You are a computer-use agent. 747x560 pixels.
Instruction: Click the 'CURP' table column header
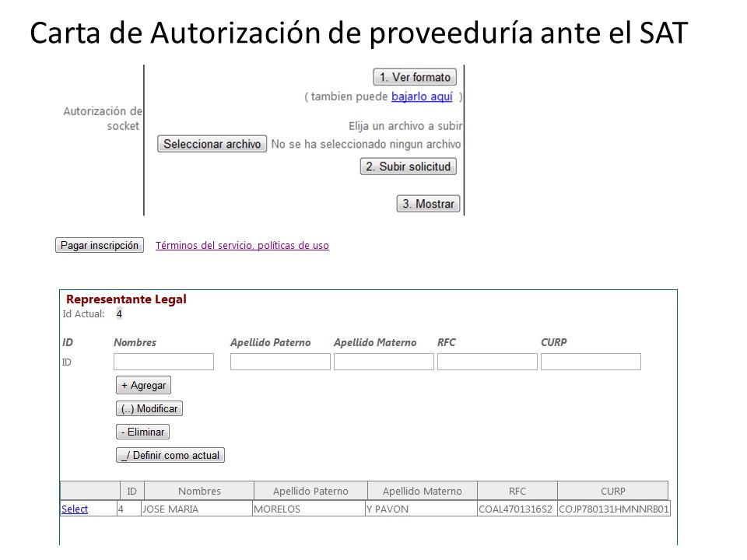tap(612, 491)
